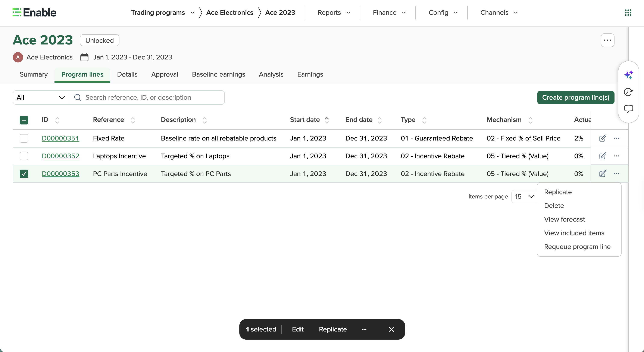The height and width of the screenshot is (352, 644).
Task: Expand the Trading programs menu
Action: click(163, 12)
